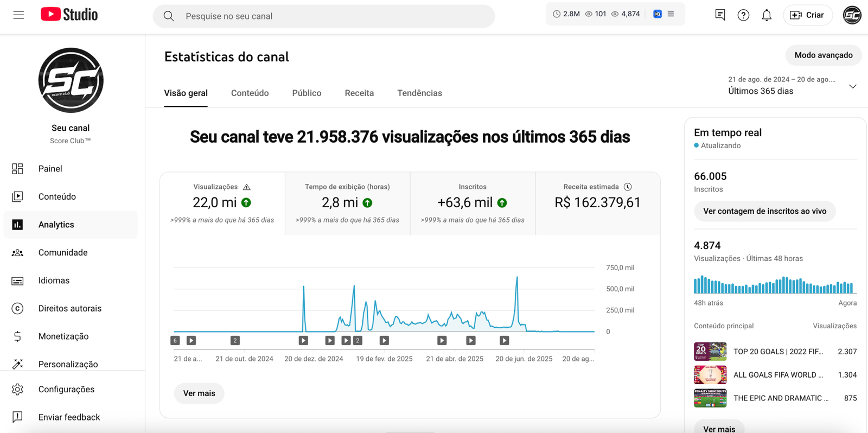
Task: Open the vidIQ extension icon
Action: pyautogui.click(x=658, y=14)
